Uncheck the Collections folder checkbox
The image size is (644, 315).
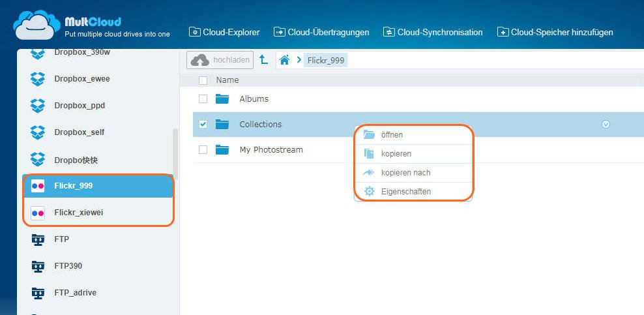203,124
